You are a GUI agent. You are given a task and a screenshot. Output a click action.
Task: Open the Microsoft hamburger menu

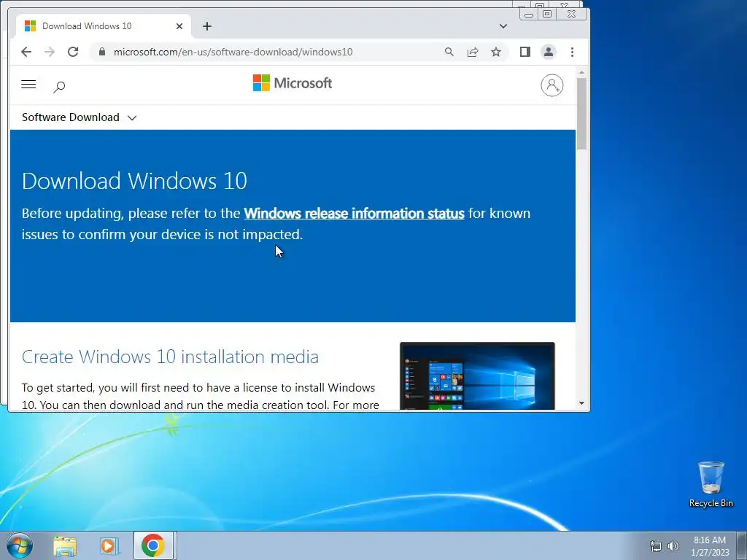(x=28, y=85)
